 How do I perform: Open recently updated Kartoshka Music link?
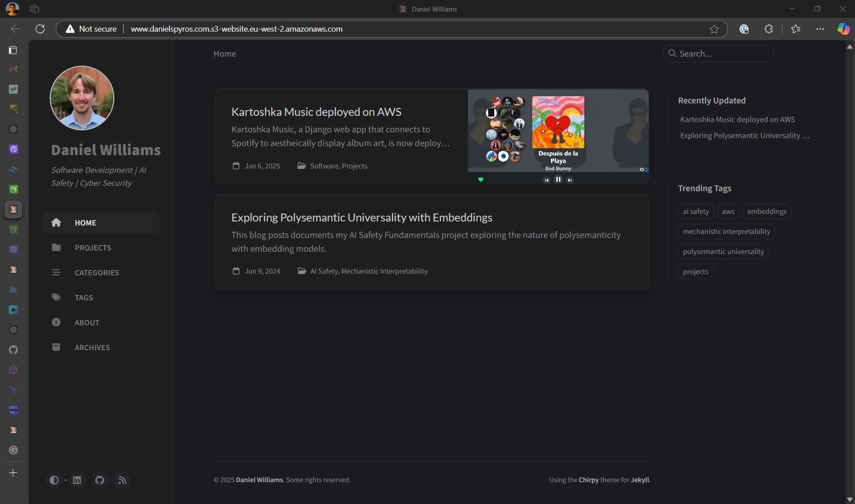737,119
